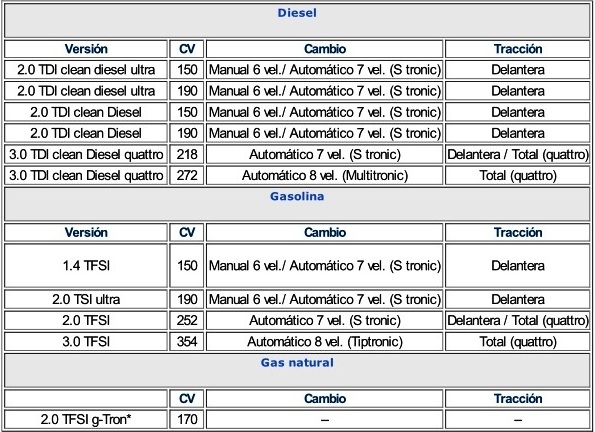The width and height of the screenshot is (595, 432).
Task: Select the 170 CV value
Action: point(187,419)
